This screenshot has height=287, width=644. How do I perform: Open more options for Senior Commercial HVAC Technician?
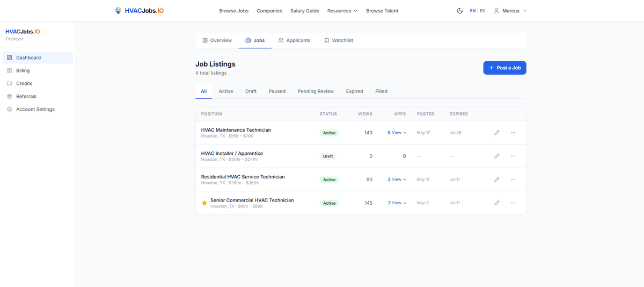pyautogui.click(x=513, y=203)
